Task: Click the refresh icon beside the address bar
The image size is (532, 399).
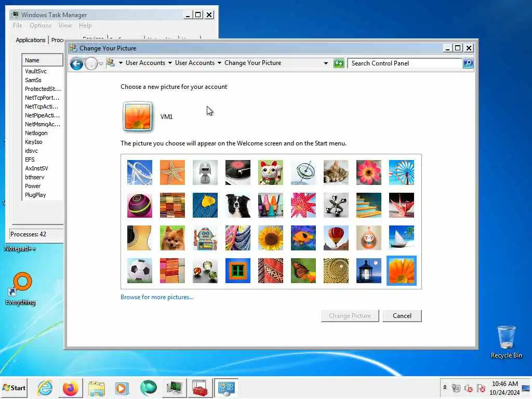Action: pyautogui.click(x=339, y=63)
